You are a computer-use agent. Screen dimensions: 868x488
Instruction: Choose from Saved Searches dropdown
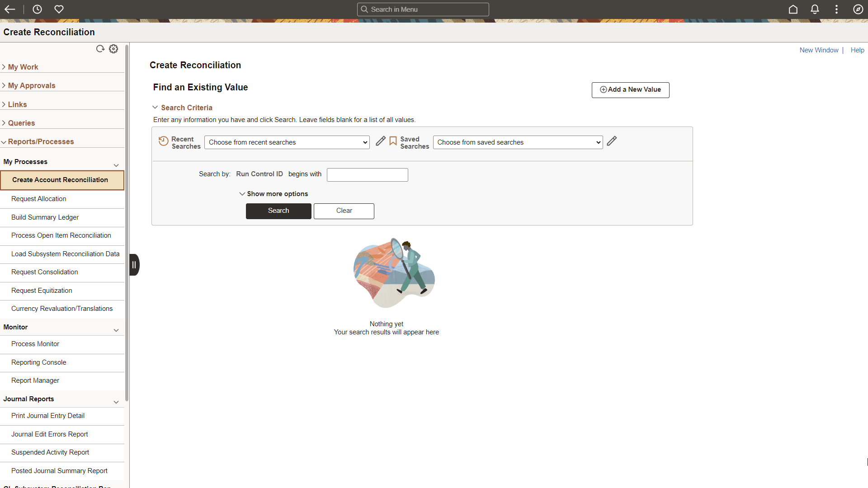[x=517, y=142]
